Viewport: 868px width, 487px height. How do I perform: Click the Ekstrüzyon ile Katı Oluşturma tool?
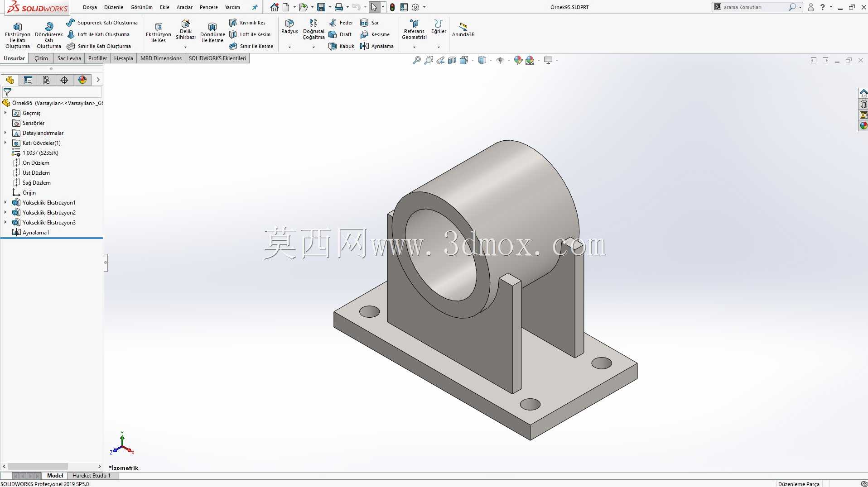(18, 34)
